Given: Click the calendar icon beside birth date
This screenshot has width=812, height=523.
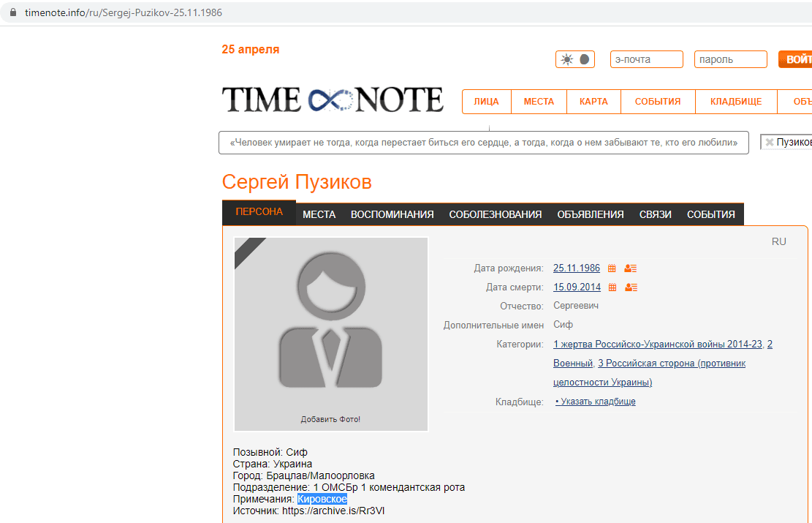Looking at the screenshot, I should 612,268.
